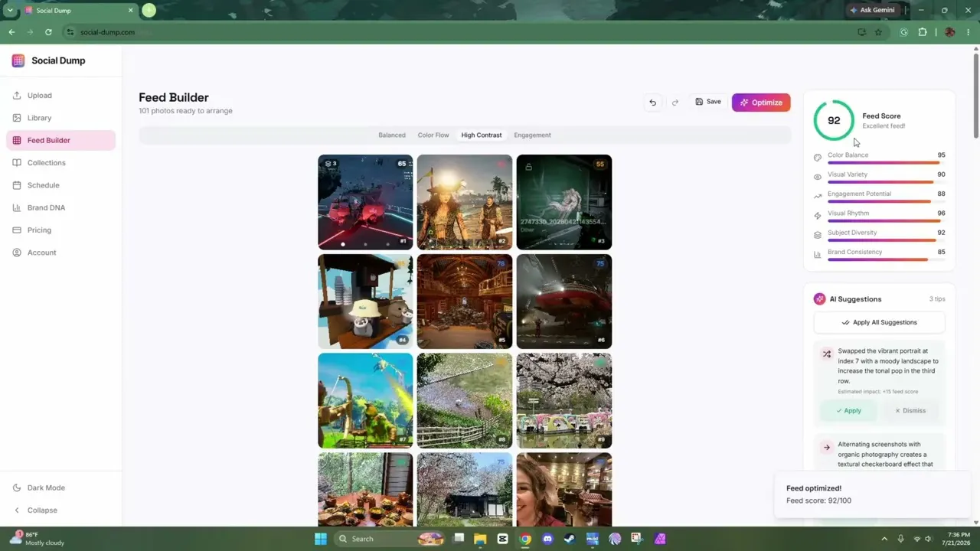This screenshot has width=980, height=551.
Task: Open the Collections book icon
Action: [x=17, y=163]
